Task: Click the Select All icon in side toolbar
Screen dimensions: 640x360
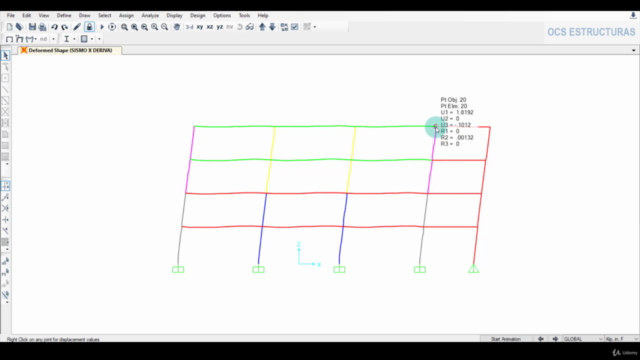Action: point(5,261)
